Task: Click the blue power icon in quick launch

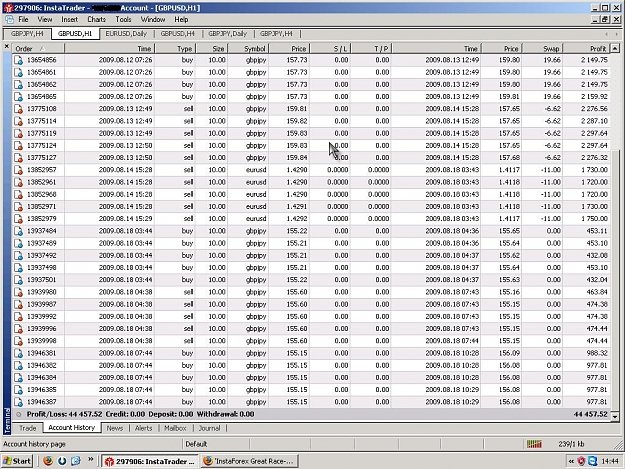Action: (62, 461)
